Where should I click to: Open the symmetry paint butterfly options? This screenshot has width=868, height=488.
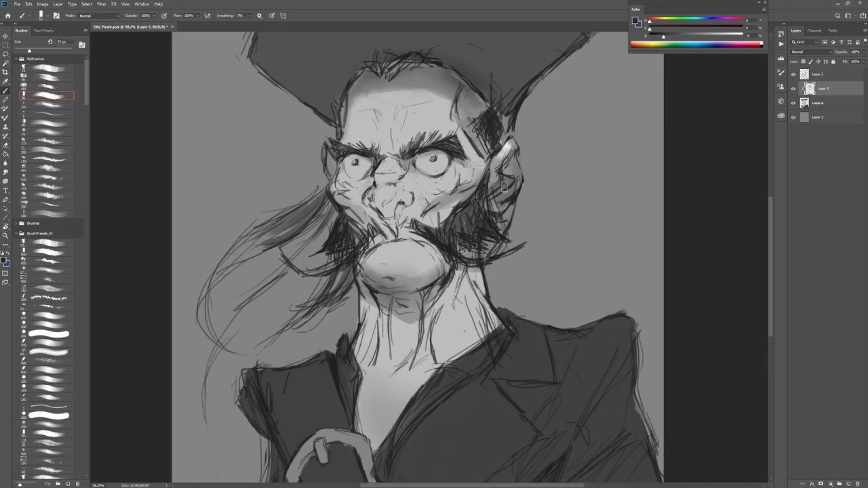pyautogui.click(x=283, y=16)
